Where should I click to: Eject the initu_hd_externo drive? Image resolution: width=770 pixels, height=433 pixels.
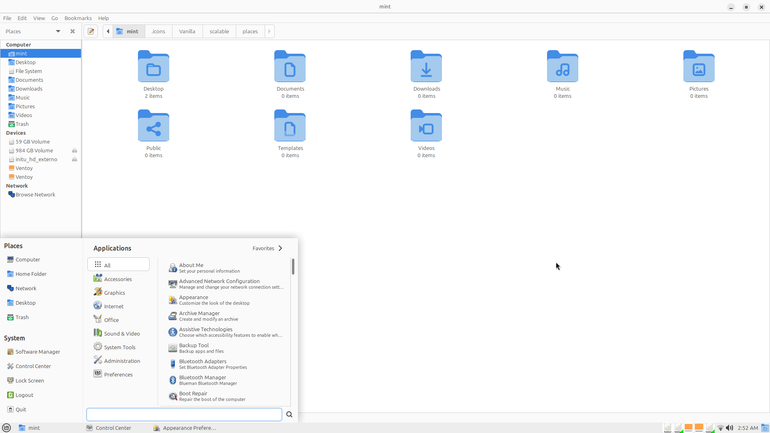(75, 160)
